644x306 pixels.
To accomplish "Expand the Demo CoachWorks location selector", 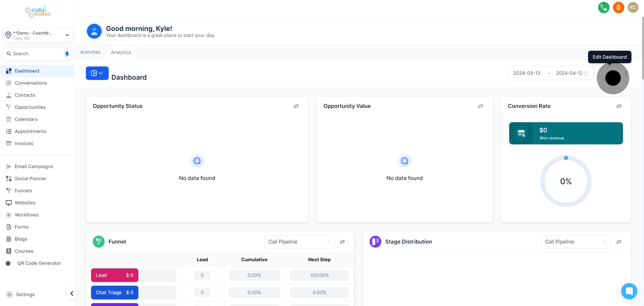I will point(38,35).
